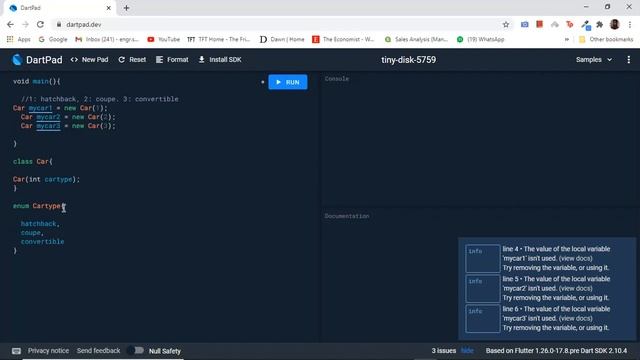640x360 pixels.
Task: Open Other bookmarks folder
Action: (x=606, y=39)
